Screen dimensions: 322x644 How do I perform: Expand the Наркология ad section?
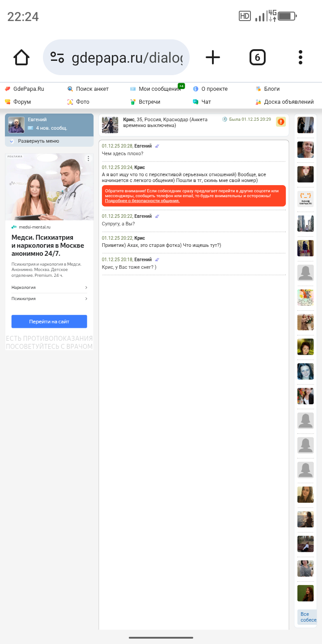pos(49,288)
